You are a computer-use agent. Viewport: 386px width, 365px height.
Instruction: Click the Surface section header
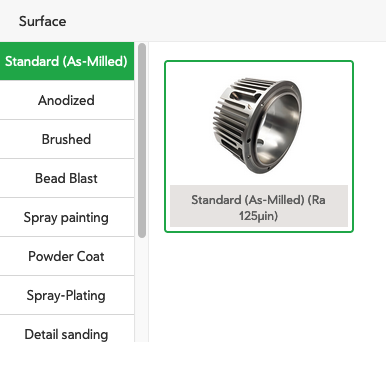[42, 21]
